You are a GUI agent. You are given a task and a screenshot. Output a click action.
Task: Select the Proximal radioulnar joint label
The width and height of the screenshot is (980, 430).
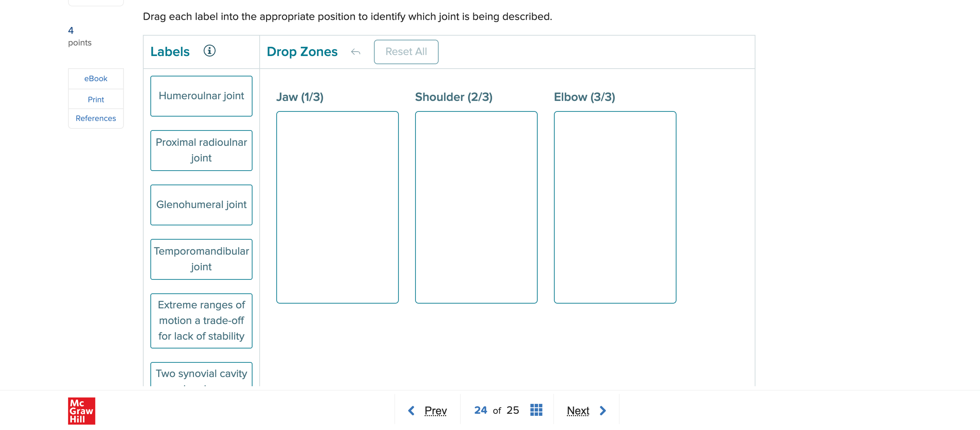[x=201, y=150]
